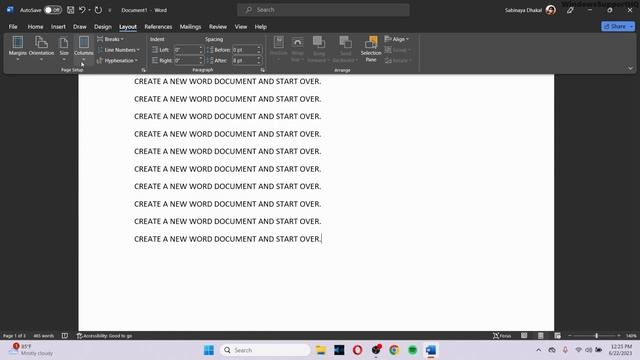
Task: Open the File tab
Action: [x=13, y=27]
